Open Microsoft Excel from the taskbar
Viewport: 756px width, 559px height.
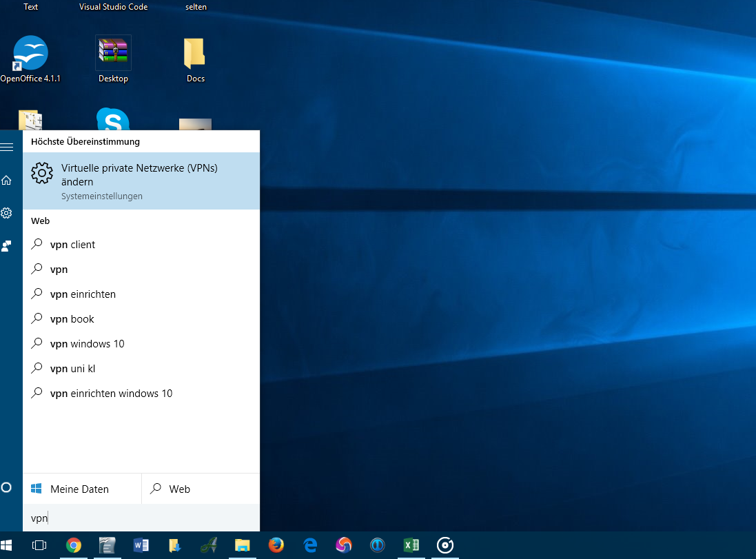(x=411, y=545)
